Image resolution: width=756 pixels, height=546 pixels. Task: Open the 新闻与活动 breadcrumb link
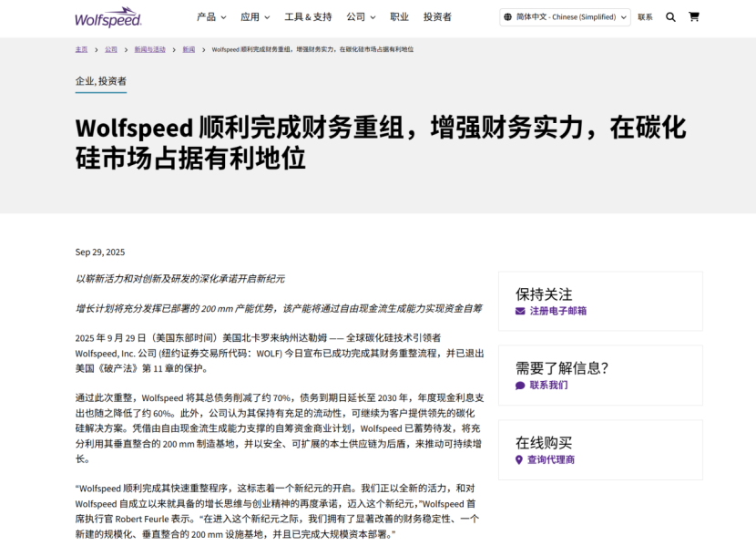pyautogui.click(x=149, y=49)
